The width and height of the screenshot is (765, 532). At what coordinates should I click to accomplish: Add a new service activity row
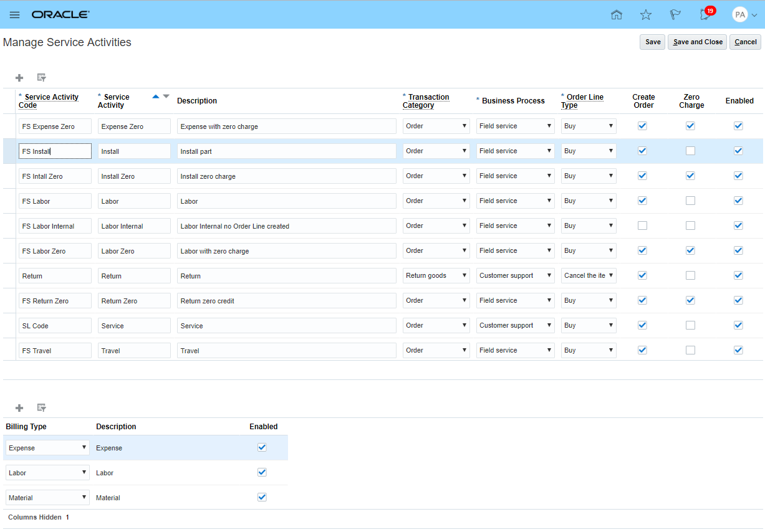tap(19, 78)
